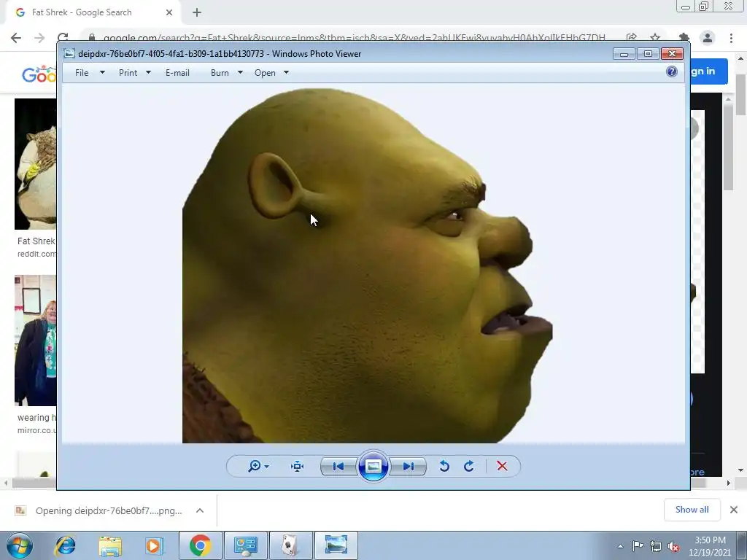This screenshot has height=560, width=747.
Task: Expand the Print menu dropdown arrow
Action: pos(148,72)
